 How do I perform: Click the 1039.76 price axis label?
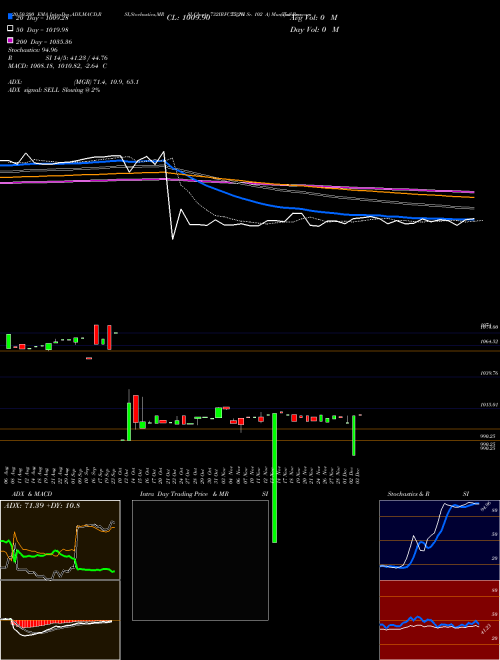pos(489,373)
